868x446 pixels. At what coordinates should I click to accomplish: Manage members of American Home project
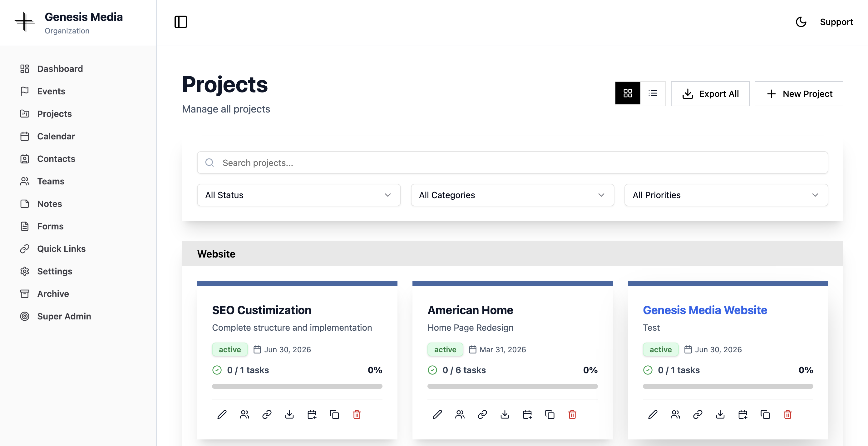click(460, 414)
